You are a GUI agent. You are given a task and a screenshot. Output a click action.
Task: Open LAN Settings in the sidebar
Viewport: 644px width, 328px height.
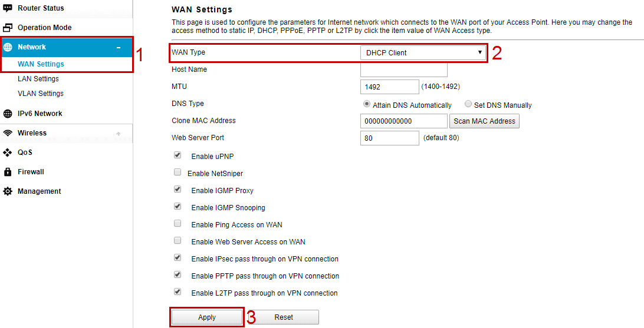[x=38, y=79]
